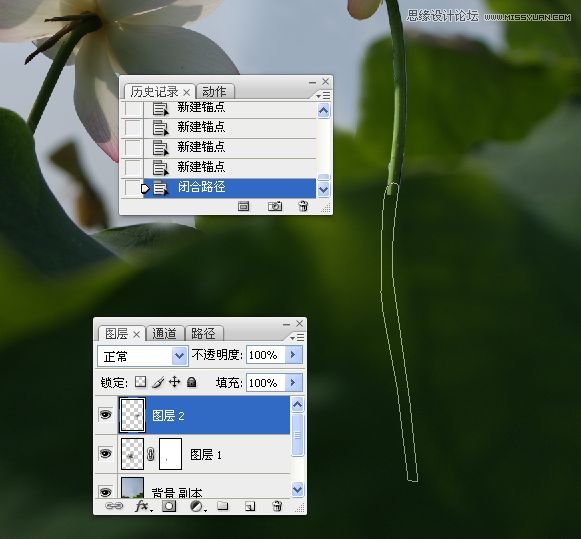This screenshot has width=581, height=539.
Task: Open the Layers panel flyout menu
Action: click(297, 337)
